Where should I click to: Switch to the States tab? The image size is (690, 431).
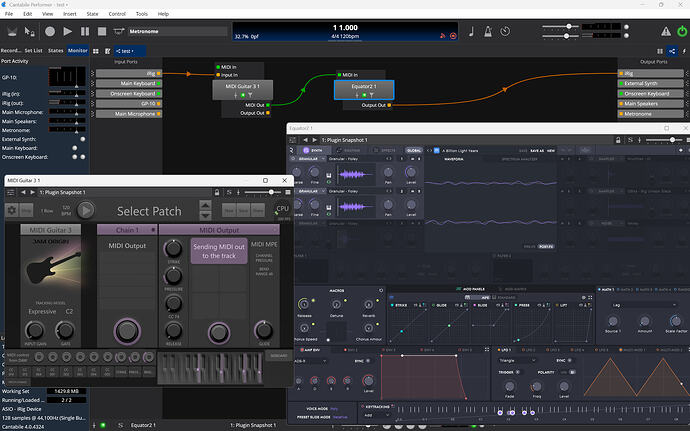click(x=55, y=51)
